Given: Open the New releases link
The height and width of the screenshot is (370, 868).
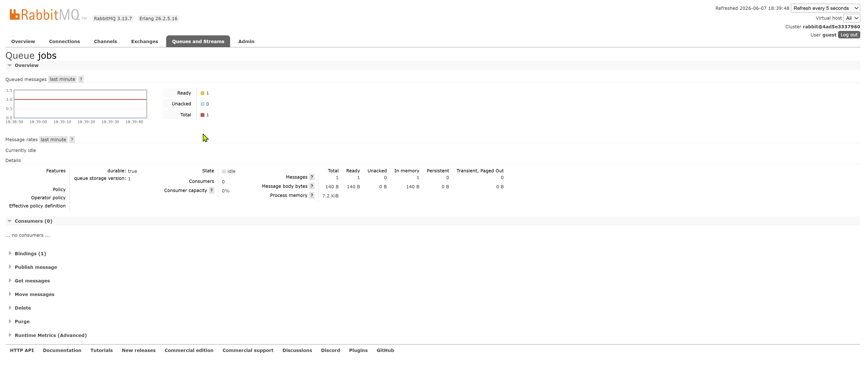Looking at the screenshot, I should [138, 350].
